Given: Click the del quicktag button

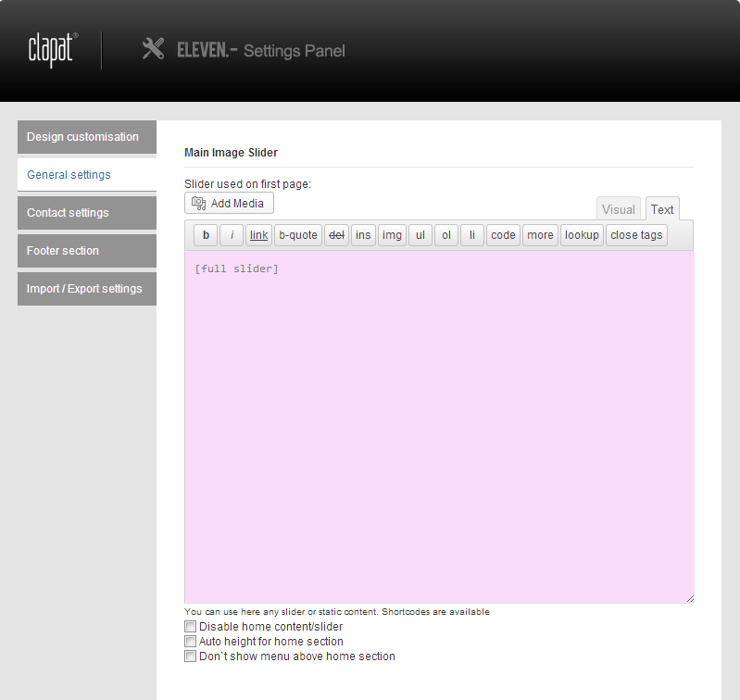Looking at the screenshot, I should pyautogui.click(x=336, y=235).
